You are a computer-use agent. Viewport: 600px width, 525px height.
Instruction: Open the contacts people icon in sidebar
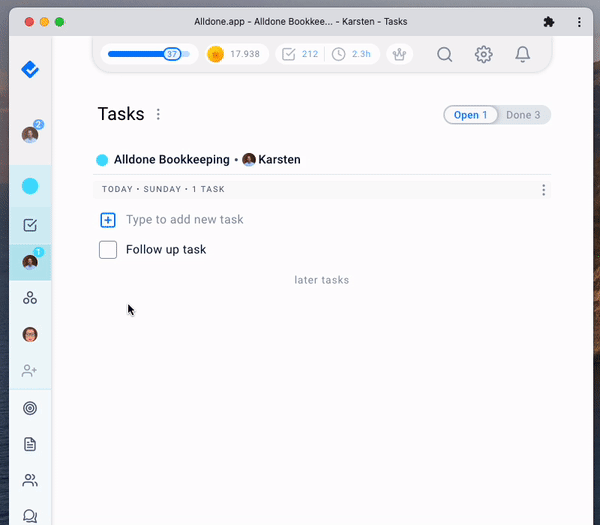pyautogui.click(x=30, y=480)
